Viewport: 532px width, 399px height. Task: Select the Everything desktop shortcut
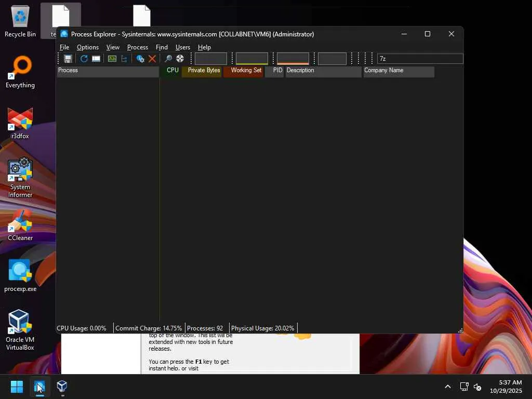[20, 72]
